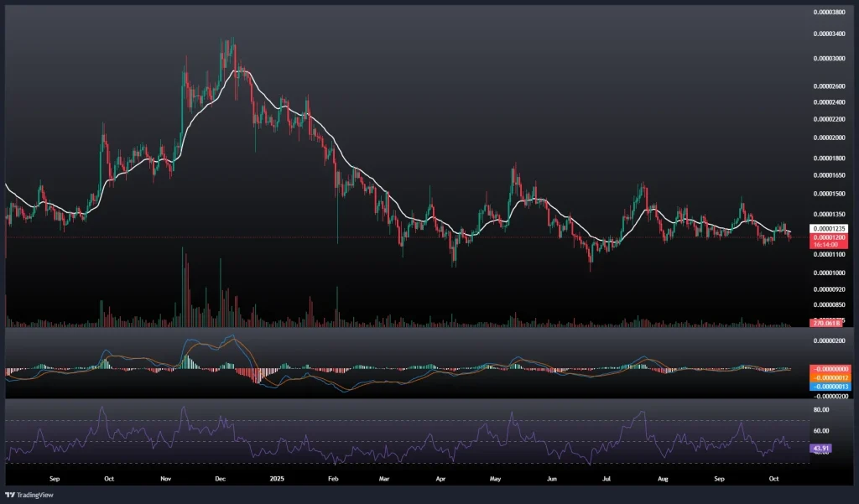Select the 270.061B volume value label
The width and height of the screenshot is (859, 504).
click(x=825, y=323)
